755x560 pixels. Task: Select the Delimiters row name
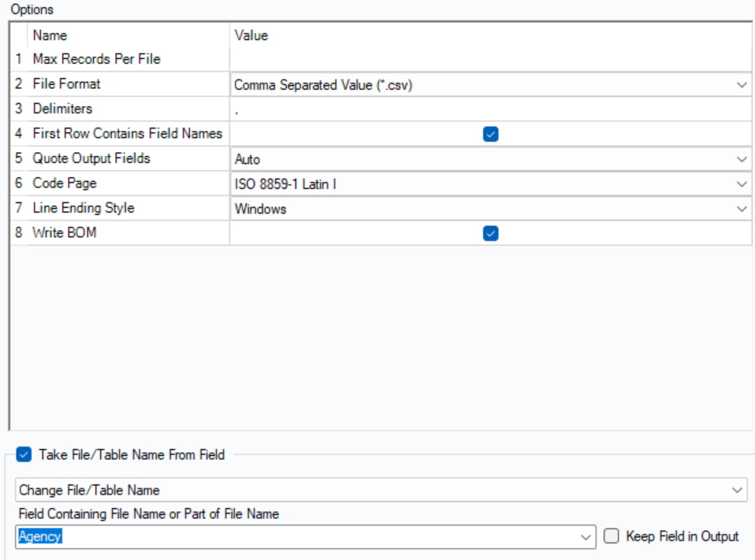[62, 109]
